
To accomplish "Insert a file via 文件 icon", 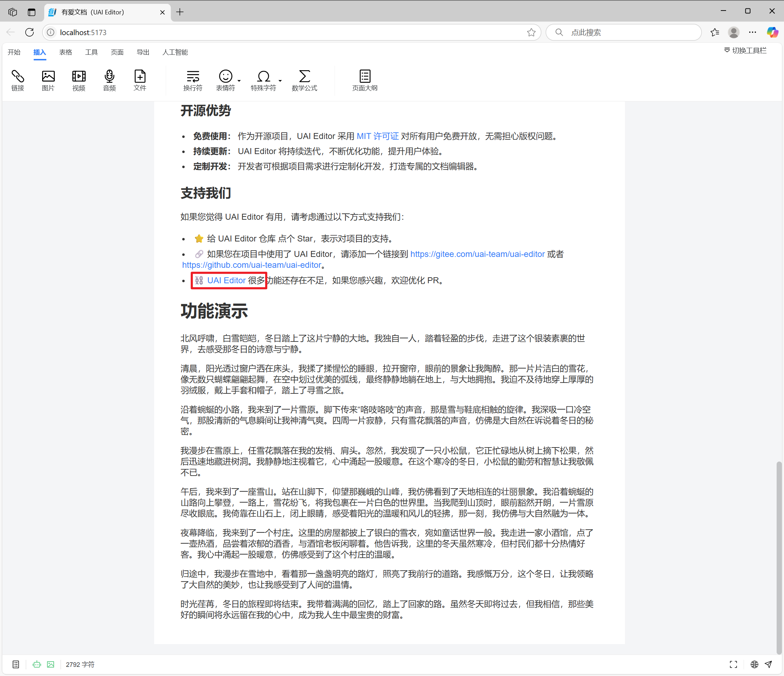I will pos(140,80).
